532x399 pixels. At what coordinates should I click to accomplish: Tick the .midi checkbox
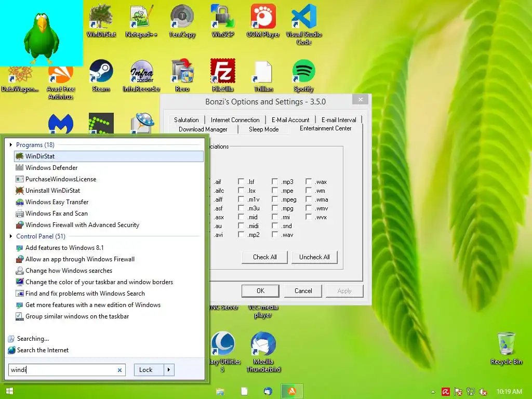click(x=241, y=225)
